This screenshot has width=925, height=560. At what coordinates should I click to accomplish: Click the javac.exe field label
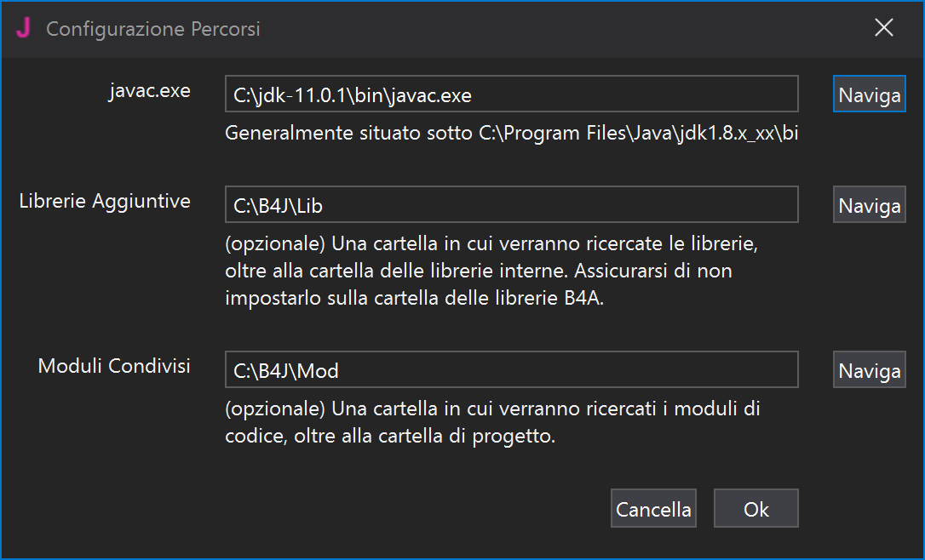click(x=150, y=91)
